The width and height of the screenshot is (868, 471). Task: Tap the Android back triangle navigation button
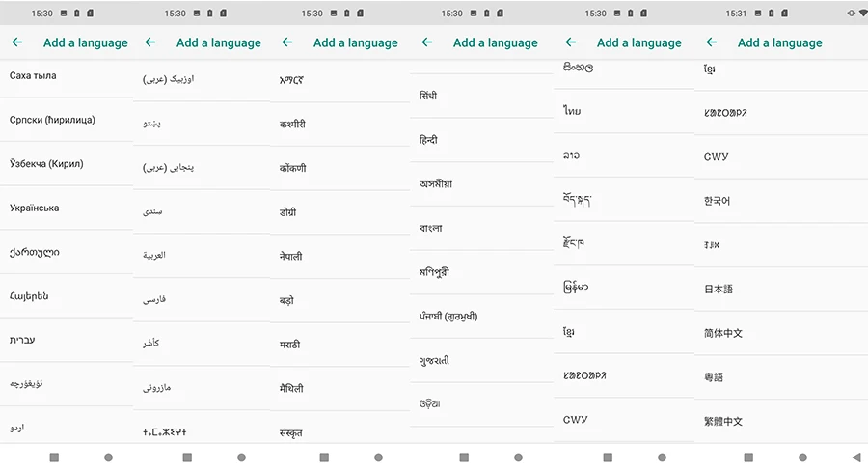856,457
